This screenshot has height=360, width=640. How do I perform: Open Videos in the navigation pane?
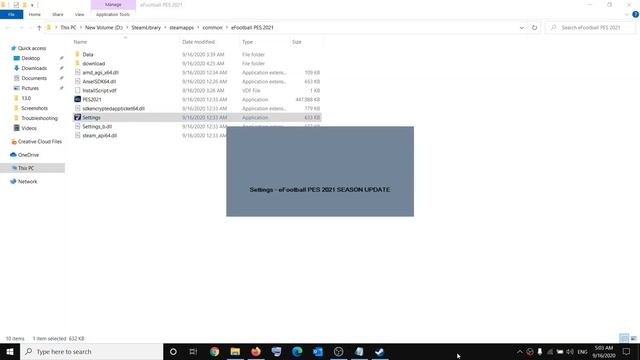(x=29, y=128)
